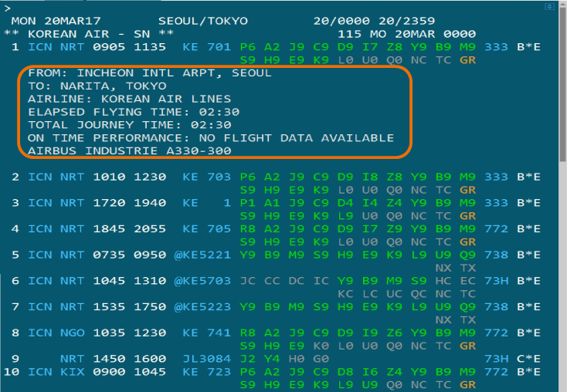Screen dimensions: 567x392
Task: Click D4 class on line 3
Action: [345, 203]
